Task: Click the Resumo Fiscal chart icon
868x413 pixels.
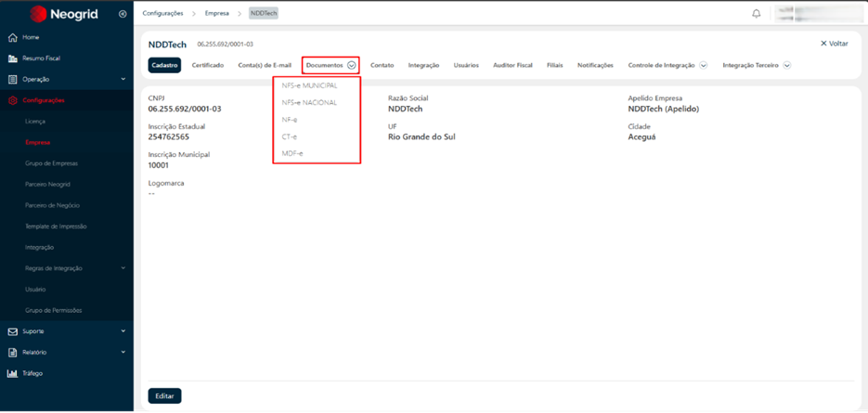Action: coord(13,58)
